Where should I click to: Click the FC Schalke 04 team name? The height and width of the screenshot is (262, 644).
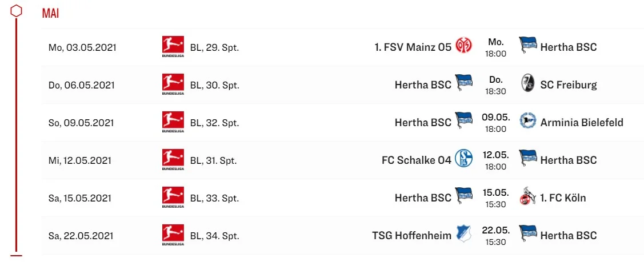tap(417, 160)
